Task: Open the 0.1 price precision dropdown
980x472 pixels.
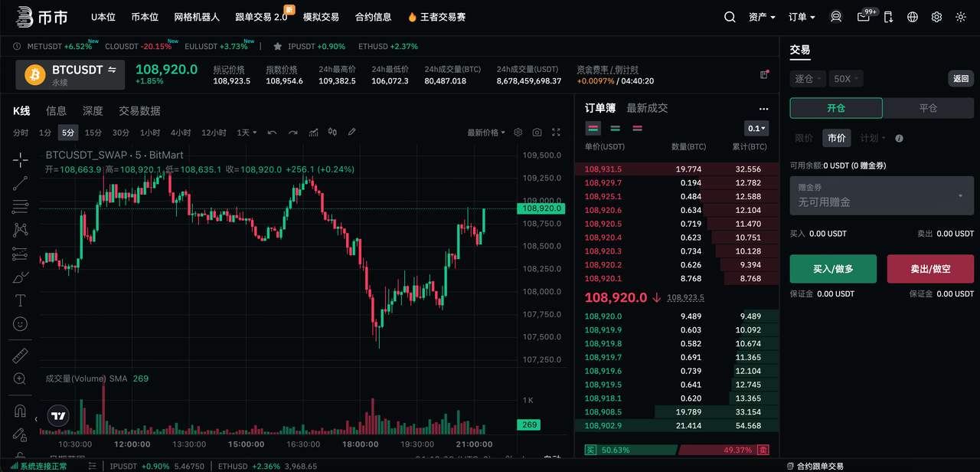Action: coord(756,128)
